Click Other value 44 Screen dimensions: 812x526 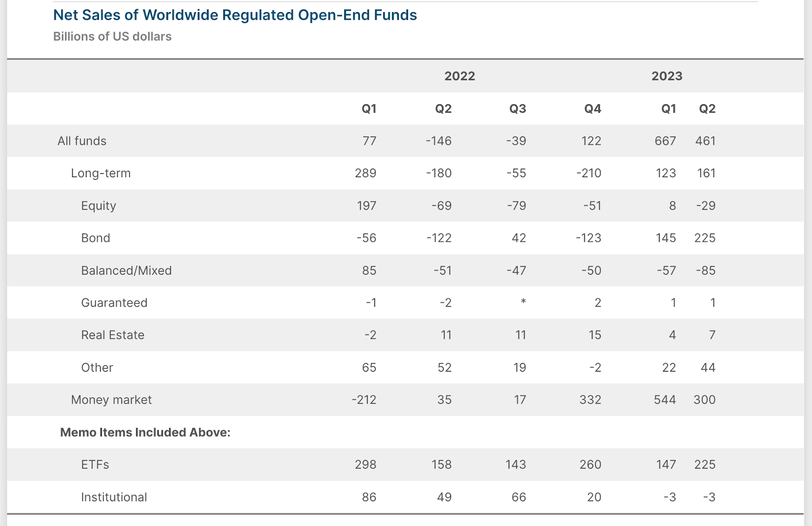(708, 368)
